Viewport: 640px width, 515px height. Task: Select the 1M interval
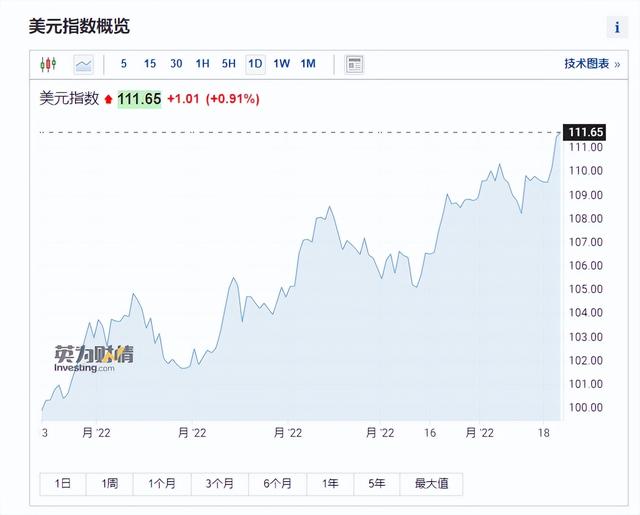pyautogui.click(x=308, y=64)
